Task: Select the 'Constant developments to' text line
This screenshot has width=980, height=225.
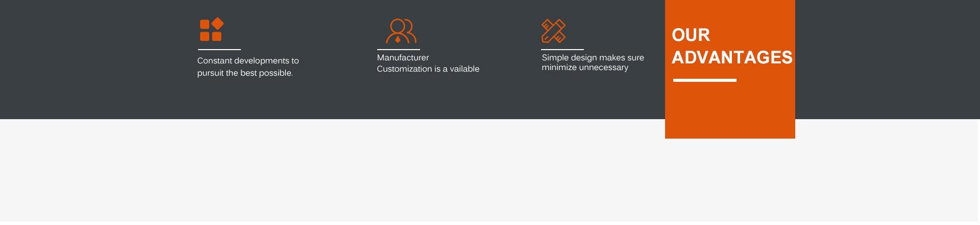Action: [248, 61]
